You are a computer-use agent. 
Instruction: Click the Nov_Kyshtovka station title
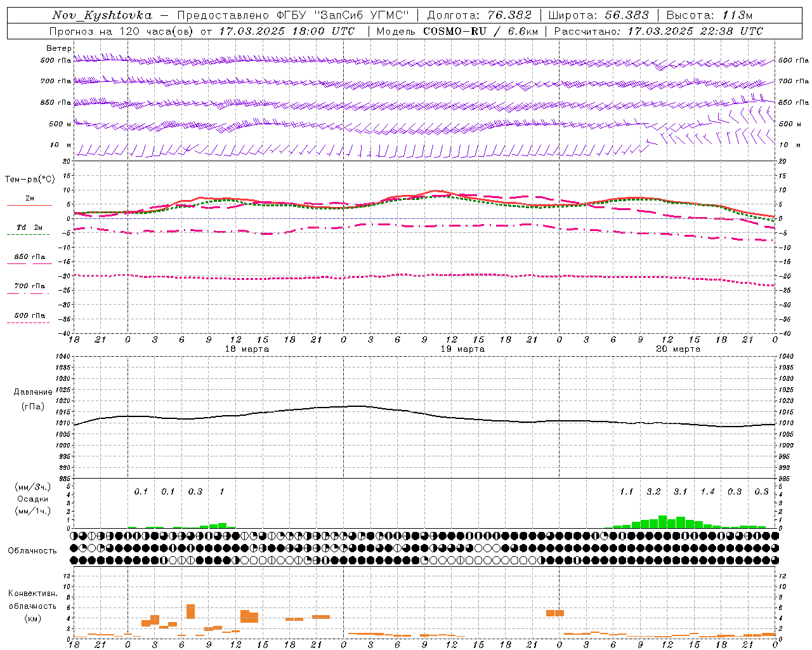pos(101,15)
